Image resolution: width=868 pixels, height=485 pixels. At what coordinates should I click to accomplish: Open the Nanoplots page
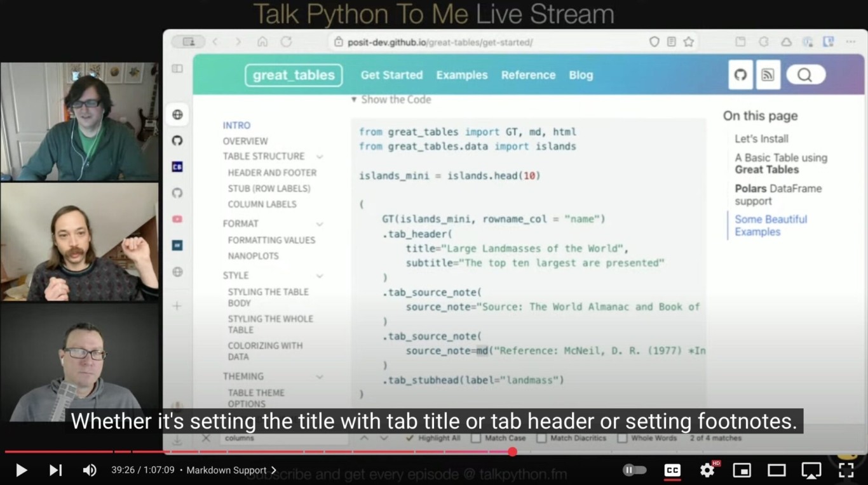tap(253, 256)
